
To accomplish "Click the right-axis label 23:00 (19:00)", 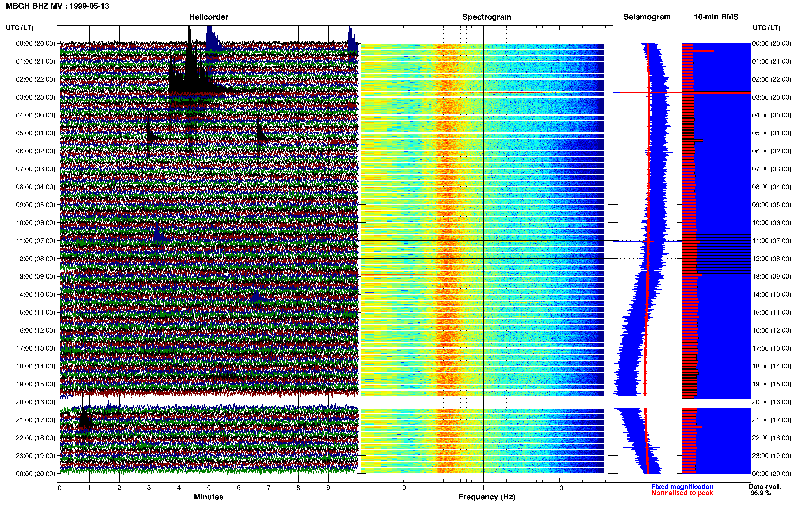I will click(772, 456).
